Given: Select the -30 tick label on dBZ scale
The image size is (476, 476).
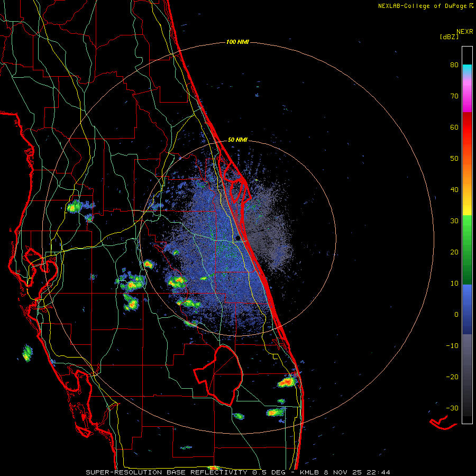Looking at the screenshot, I should tap(452, 408).
